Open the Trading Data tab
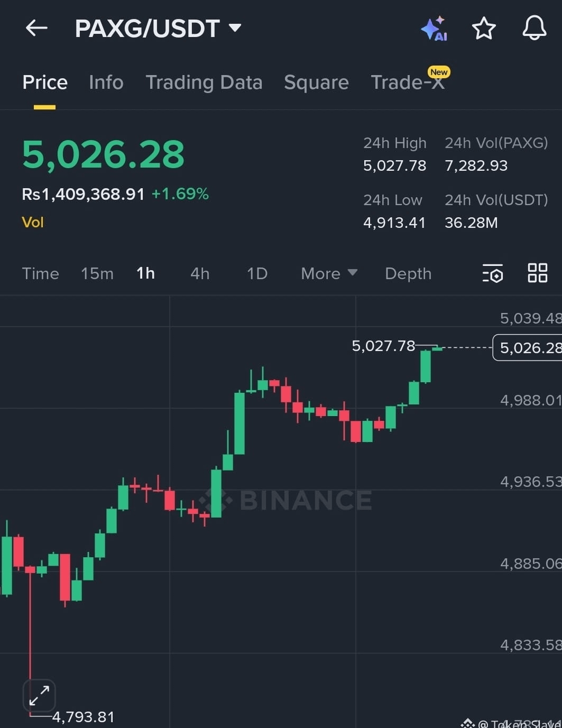This screenshot has height=728, width=562. 204,83
